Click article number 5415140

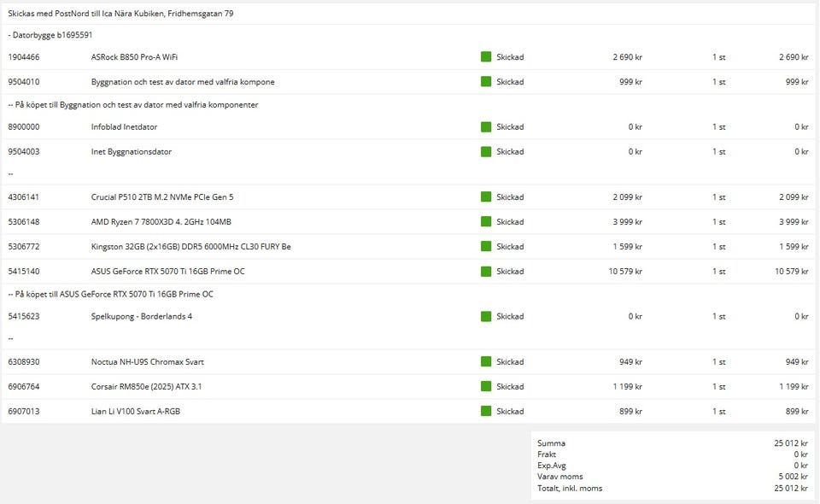click(24, 272)
